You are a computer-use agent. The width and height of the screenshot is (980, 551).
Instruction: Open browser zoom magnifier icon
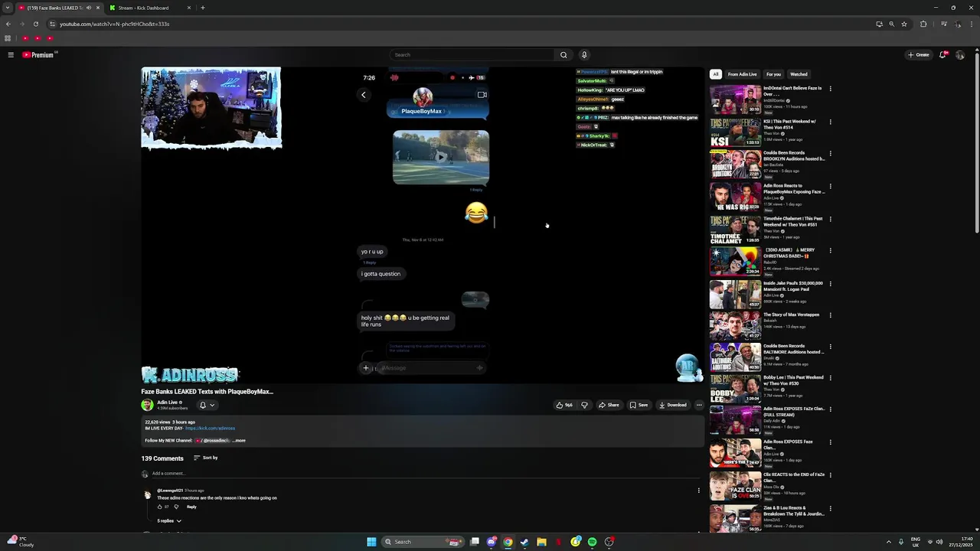[891, 24]
